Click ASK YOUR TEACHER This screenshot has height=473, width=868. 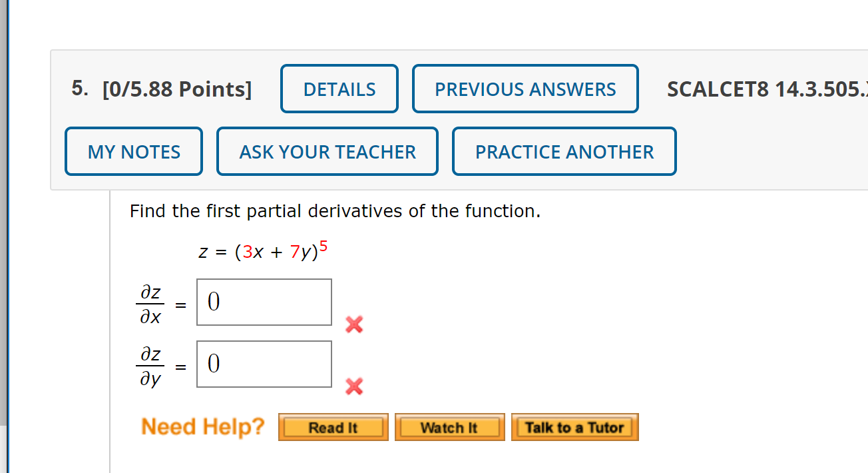tap(327, 151)
